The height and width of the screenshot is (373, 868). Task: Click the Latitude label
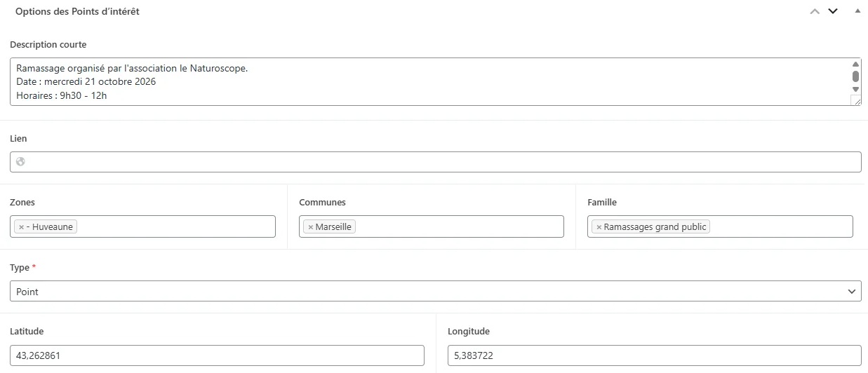click(27, 332)
